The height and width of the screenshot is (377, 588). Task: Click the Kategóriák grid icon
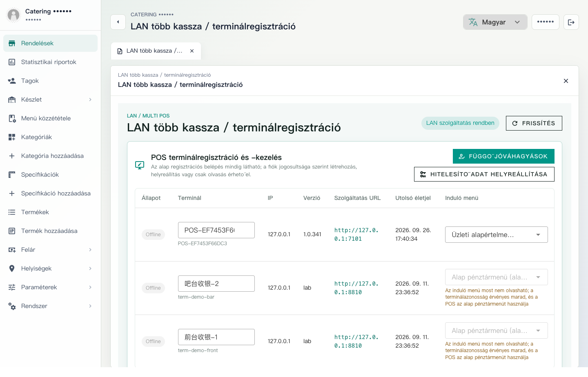tap(12, 137)
